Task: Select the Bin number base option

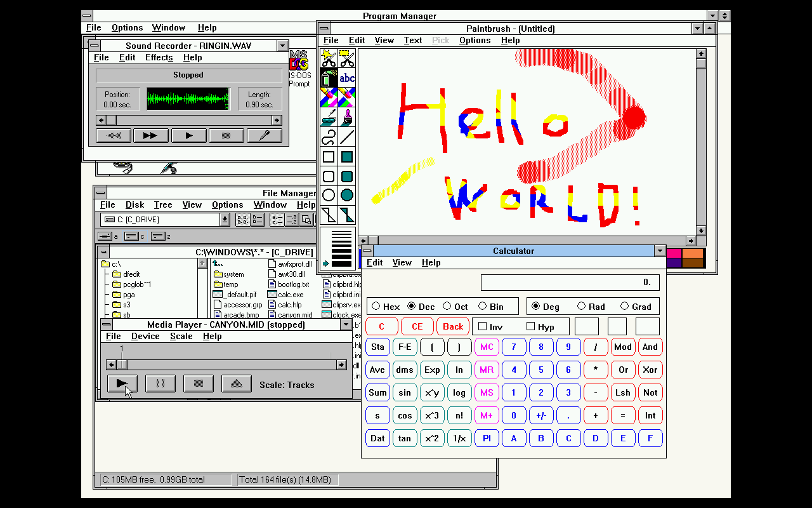Action: (x=491, y=307)
